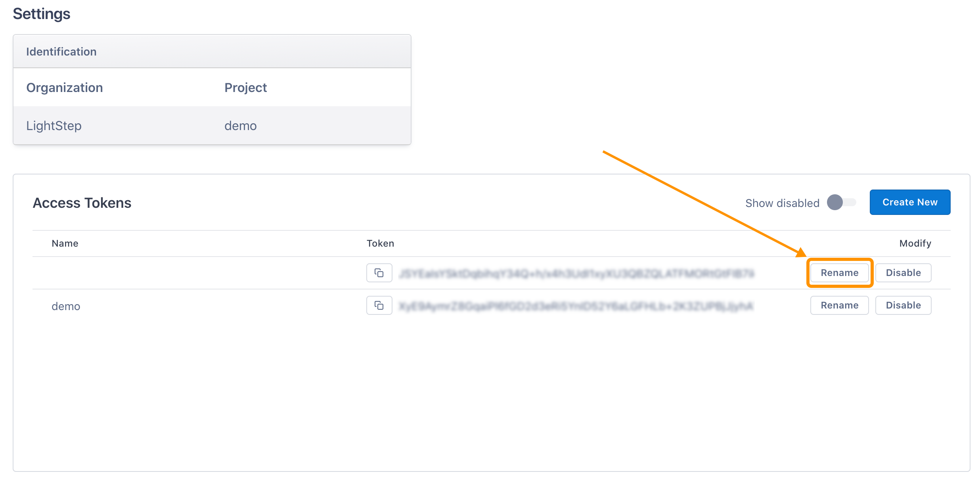This screenshot has width=980, height=479.
Task: Click the 'Token' column header
Action: tap(380, 243)
